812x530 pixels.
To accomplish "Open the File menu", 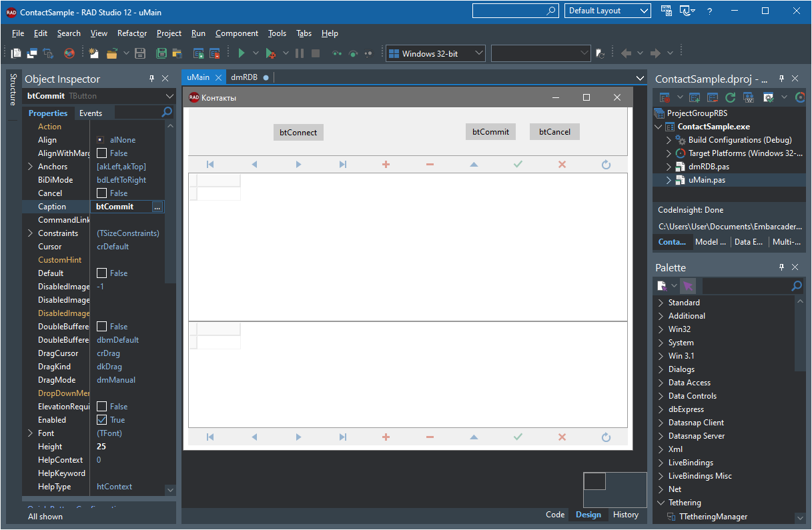I will click(x=18, y=33).
